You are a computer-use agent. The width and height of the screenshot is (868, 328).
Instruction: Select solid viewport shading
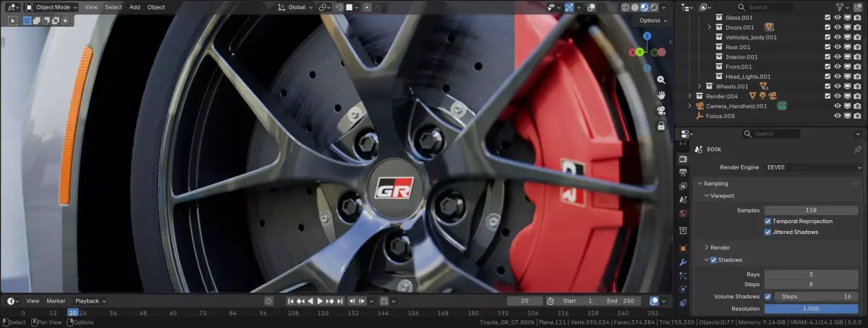coord(636,7)
